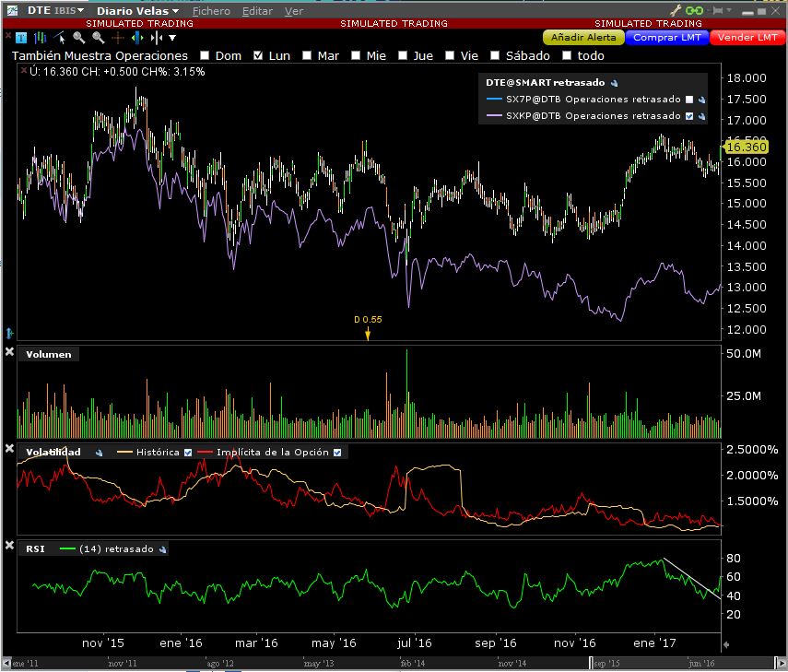
Task: Select the trendline drawing tool
Action: tap(60, 37)
